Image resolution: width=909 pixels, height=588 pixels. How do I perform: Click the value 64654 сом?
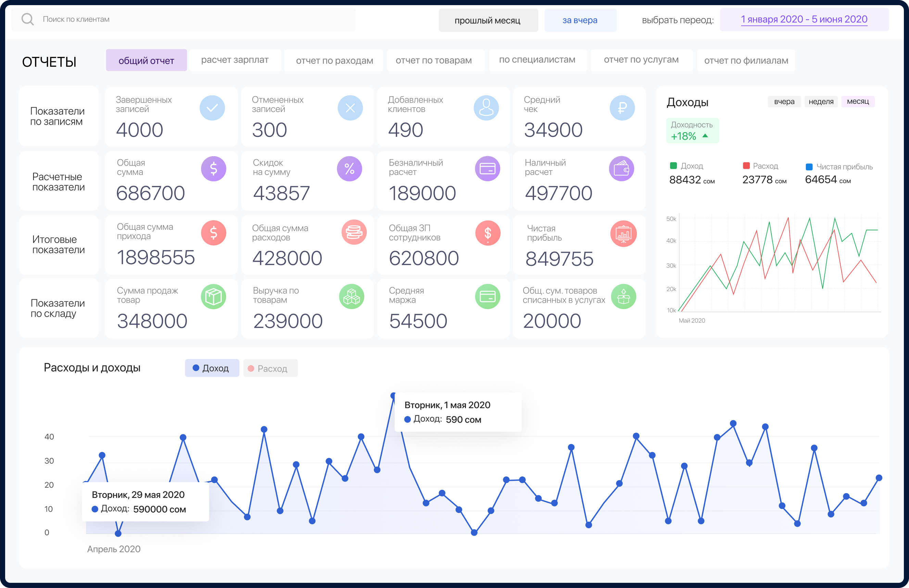[x=828, y=179]
